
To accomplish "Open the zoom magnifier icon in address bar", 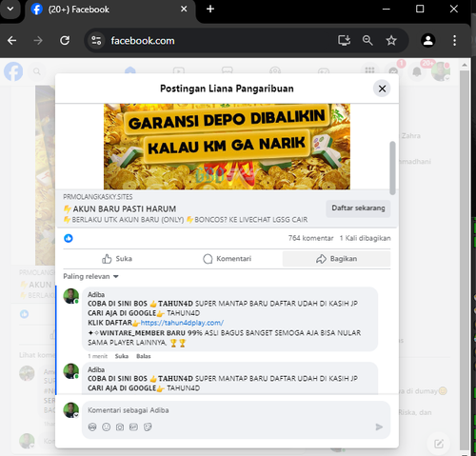I will tap(367, 41).
